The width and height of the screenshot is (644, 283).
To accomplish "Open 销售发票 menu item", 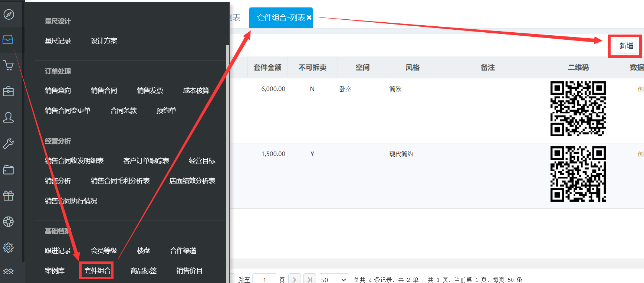I will point(150,91).
